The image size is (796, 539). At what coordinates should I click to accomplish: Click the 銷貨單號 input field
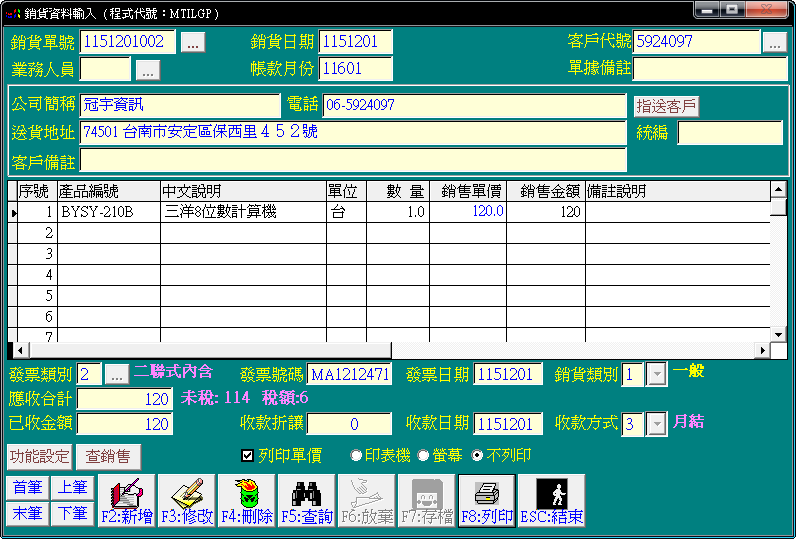pos(128,42)
